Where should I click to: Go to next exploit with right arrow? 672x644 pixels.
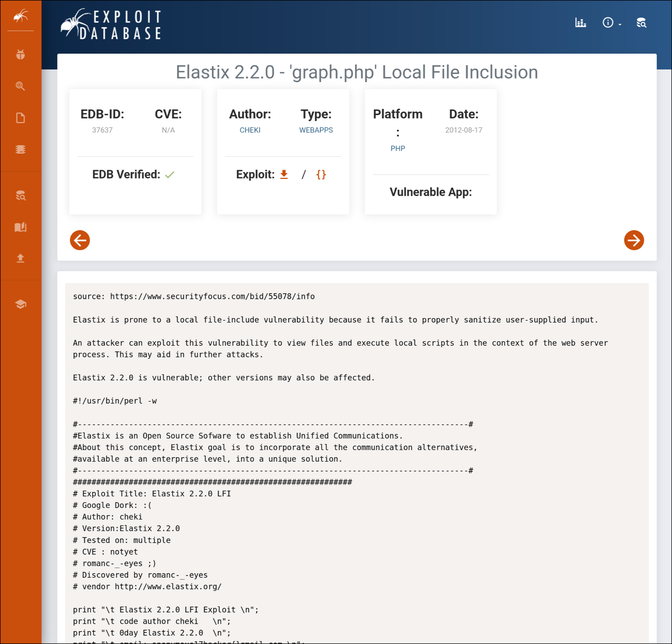634,240
